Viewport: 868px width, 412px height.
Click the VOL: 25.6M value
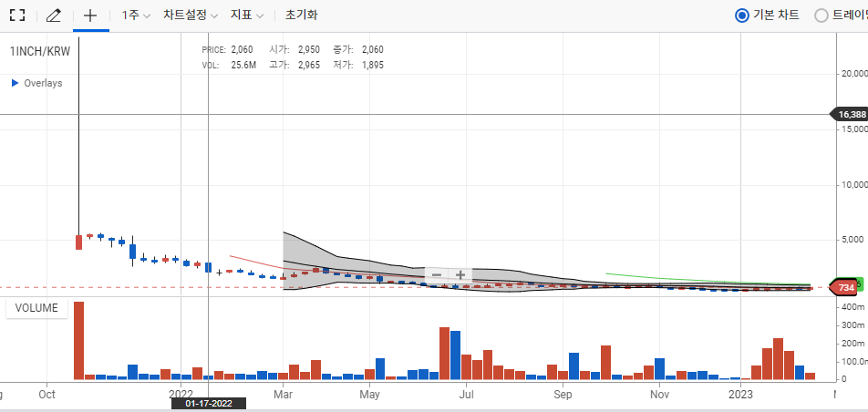click(243, 66)
